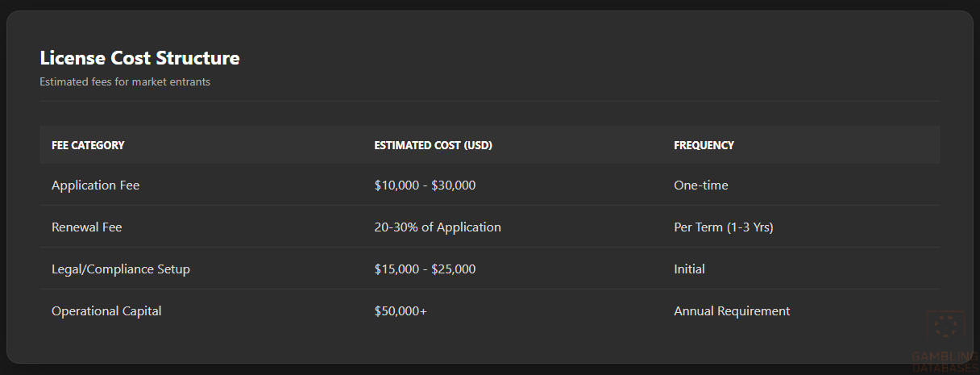This screenshot has width=980, height=375.
Task: Click the Operational Capital row label
Action: [106, 311]
